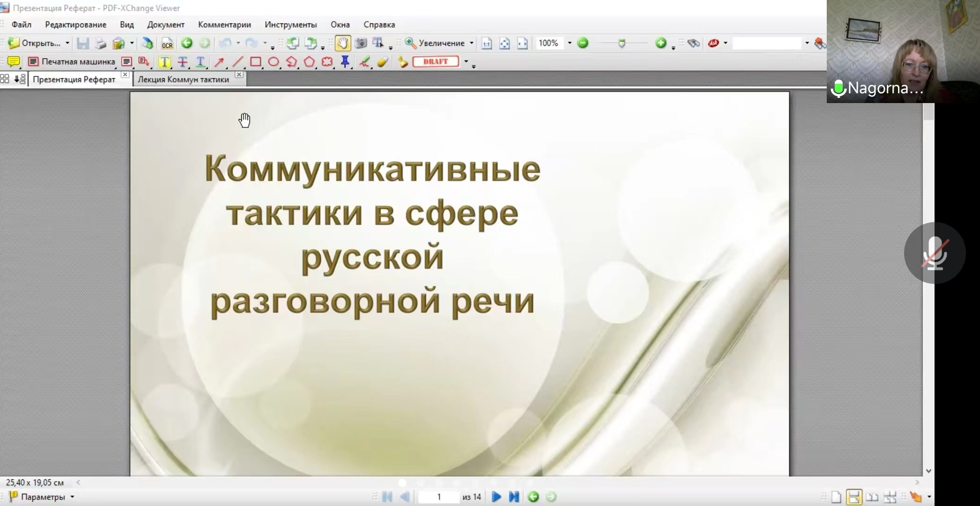This screenshot has height=506, width=980.
Task: Click the Print icon
Action: [100, 44]
